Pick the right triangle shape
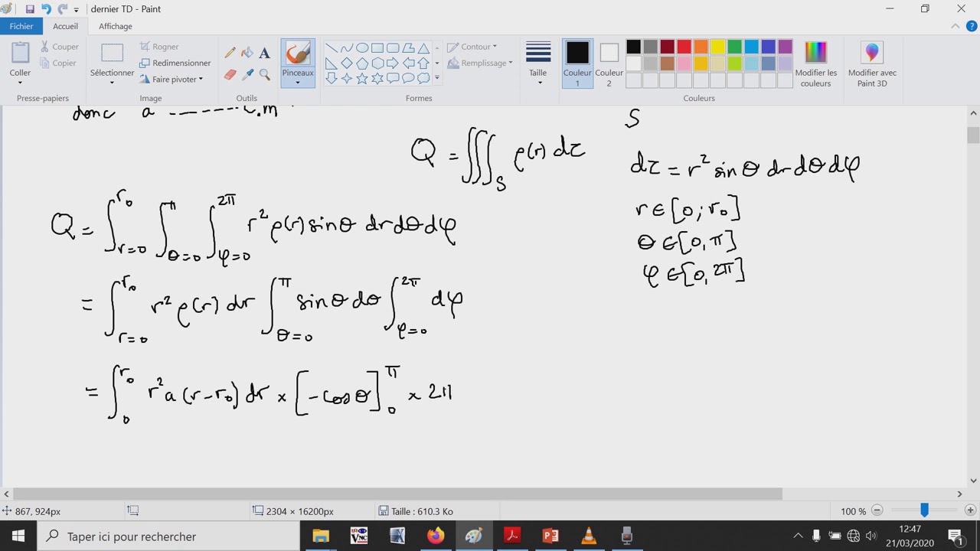Screen dimensions: 980x551 (x=332, y=64)
